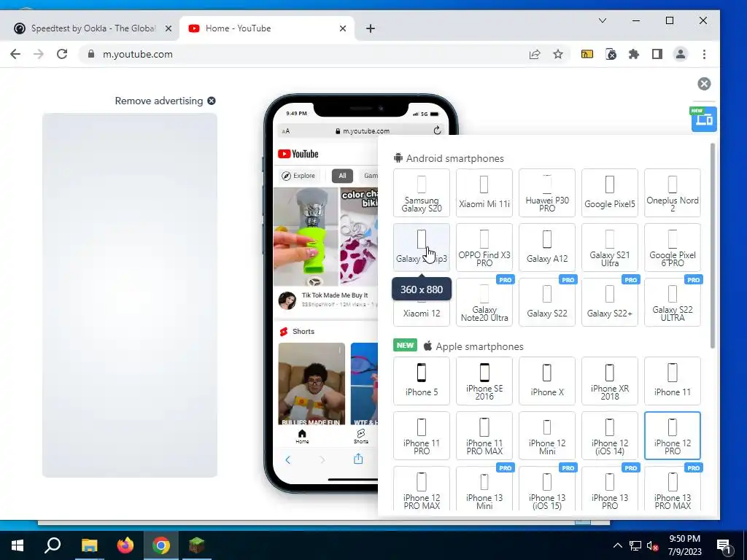Select Galaxy S22+ device tile
The image size is (747, 560).
pos(610,303)
